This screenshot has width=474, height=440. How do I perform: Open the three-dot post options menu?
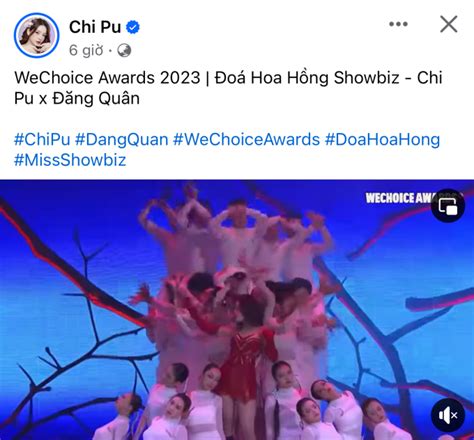pos(398,24)
